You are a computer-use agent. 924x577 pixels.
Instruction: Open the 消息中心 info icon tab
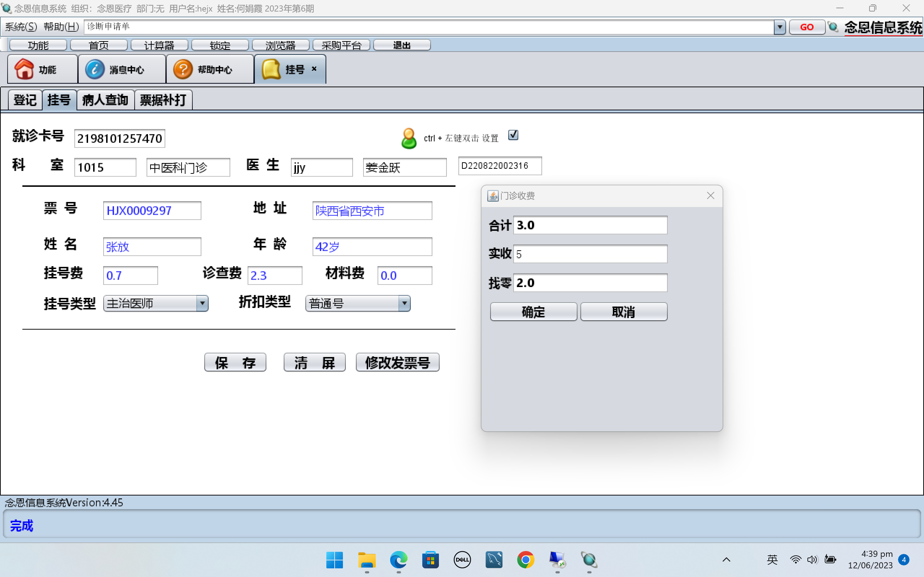pos(95,69)
